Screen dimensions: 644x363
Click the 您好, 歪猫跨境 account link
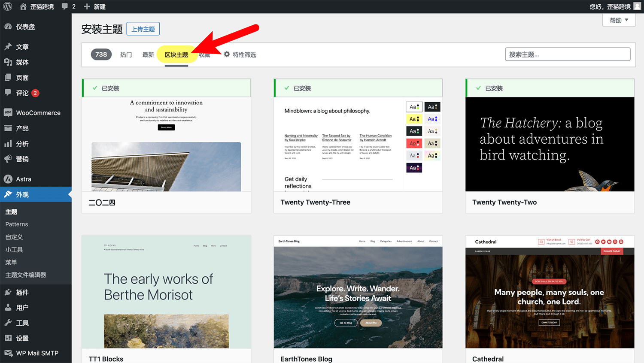[x=610, y=6]
